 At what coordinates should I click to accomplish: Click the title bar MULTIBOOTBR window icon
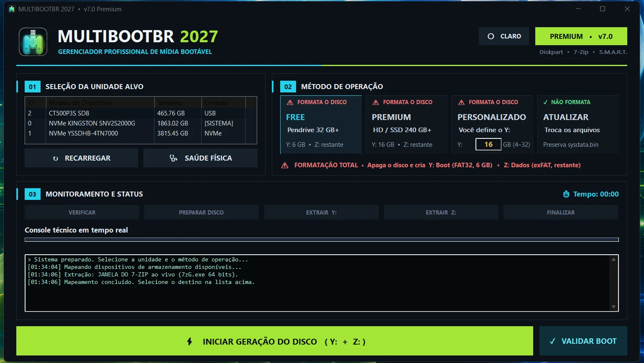[x=12, y=9]
